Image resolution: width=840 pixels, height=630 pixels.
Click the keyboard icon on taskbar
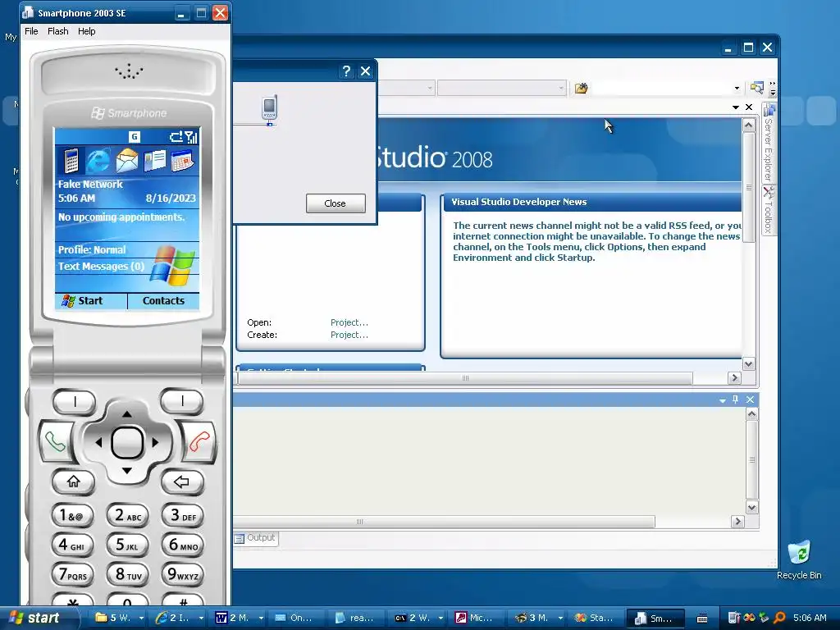coord(702,619)
